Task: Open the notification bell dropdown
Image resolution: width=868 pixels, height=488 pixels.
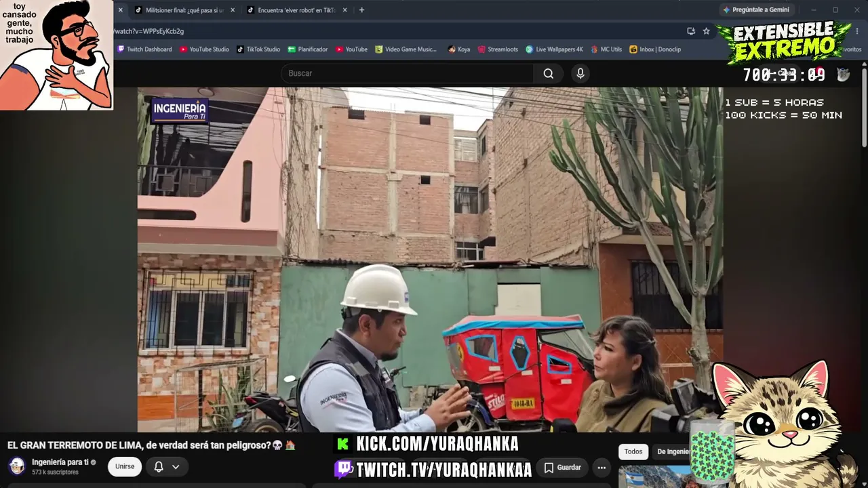Action: [166, 466]
